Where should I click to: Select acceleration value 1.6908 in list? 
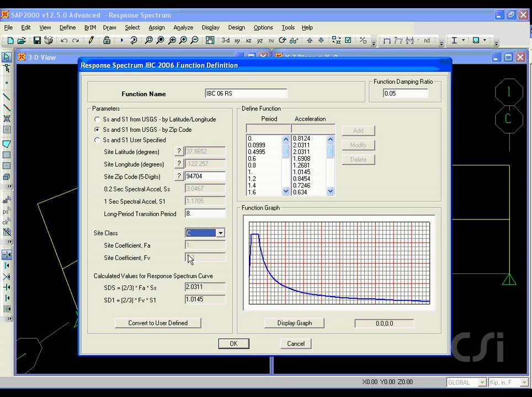coord(302,159)
